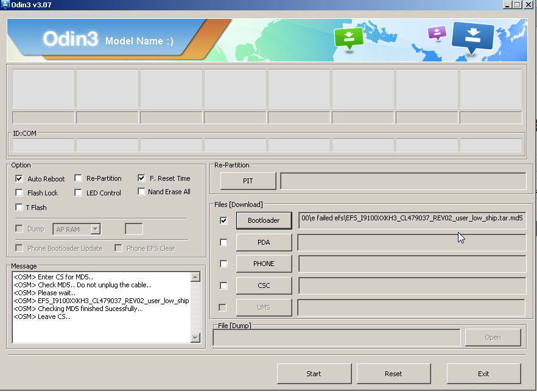Click the PDA file button
The image size is (537, 392).
tap(264, 242)
